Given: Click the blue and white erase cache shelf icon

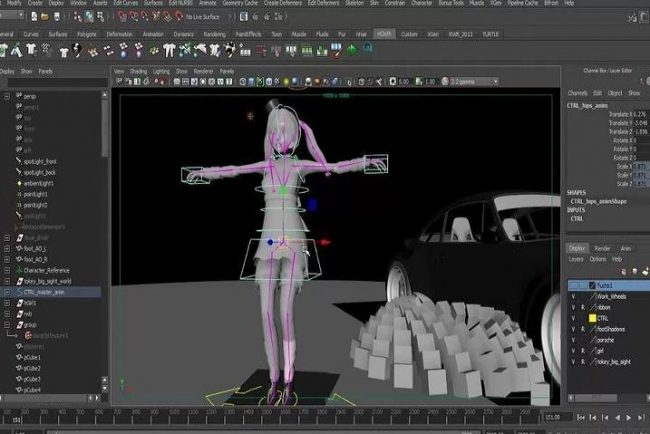Looking at the screenshot, I should click(x=336, y=50).
